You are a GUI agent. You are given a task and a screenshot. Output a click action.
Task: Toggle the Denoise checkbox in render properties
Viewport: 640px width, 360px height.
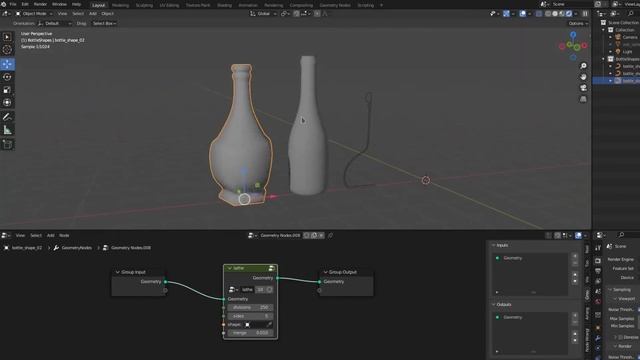620,337
